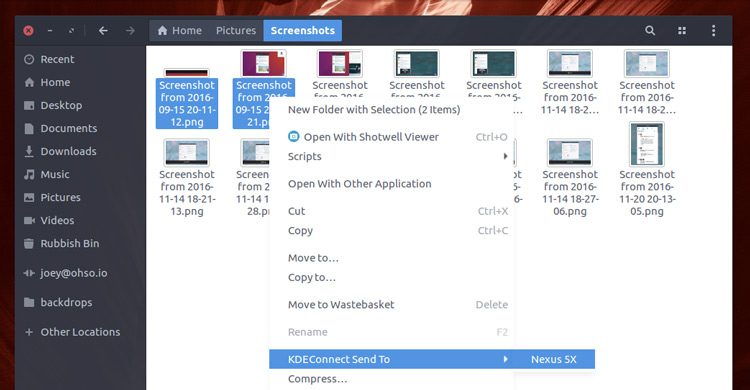
Task: Select Move to Wastebasket
Action: [x=341, y=305]
